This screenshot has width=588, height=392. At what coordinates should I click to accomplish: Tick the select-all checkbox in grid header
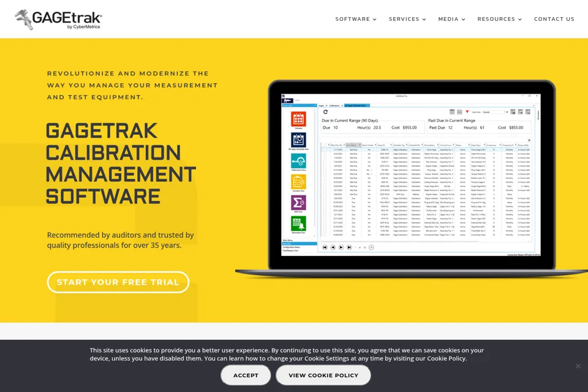pos(325,145)
